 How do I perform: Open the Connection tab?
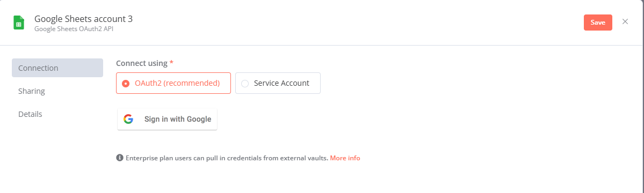tap(57, 68)
